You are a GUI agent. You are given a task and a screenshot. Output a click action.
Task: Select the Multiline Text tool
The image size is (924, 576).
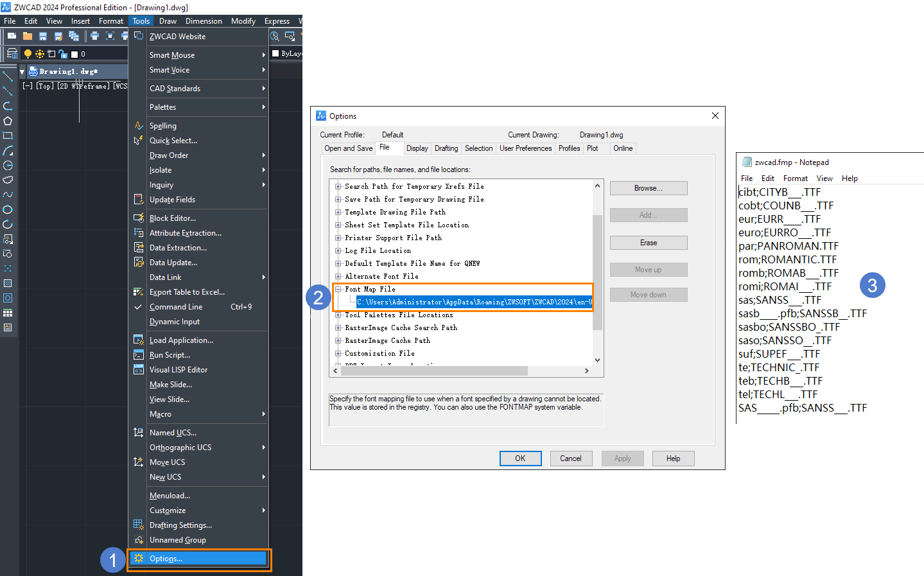[x=8, y=327]
